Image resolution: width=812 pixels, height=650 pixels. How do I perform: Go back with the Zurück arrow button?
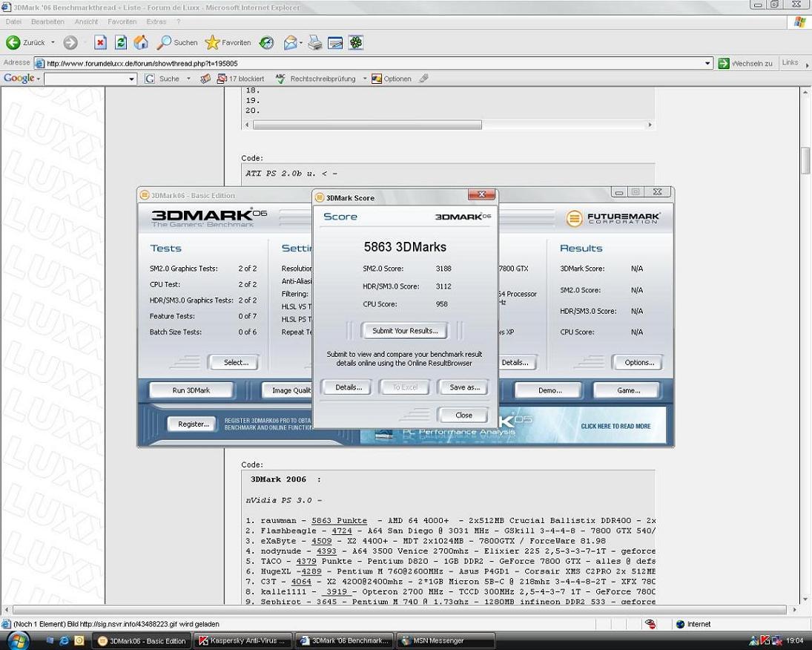point(25,42)
